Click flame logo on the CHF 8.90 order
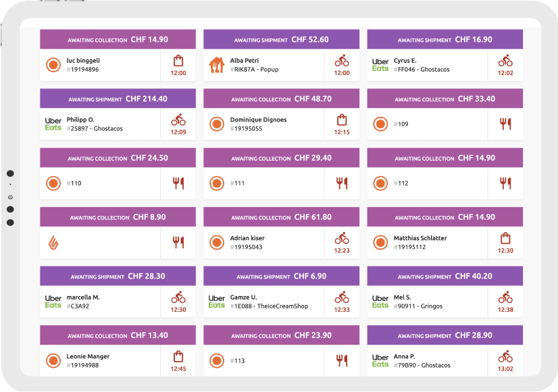The width and height of the screenshot is (558, 392). (x=53, y=242)
